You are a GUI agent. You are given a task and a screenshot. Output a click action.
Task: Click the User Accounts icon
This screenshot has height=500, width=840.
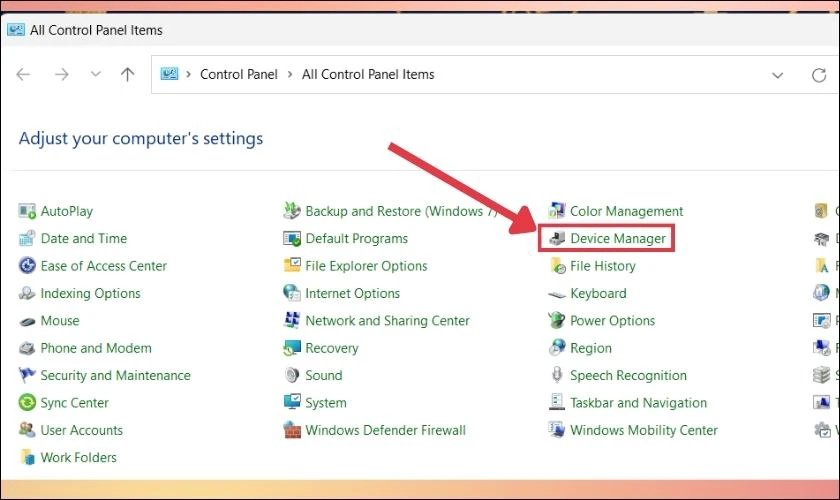coord(27,430)
